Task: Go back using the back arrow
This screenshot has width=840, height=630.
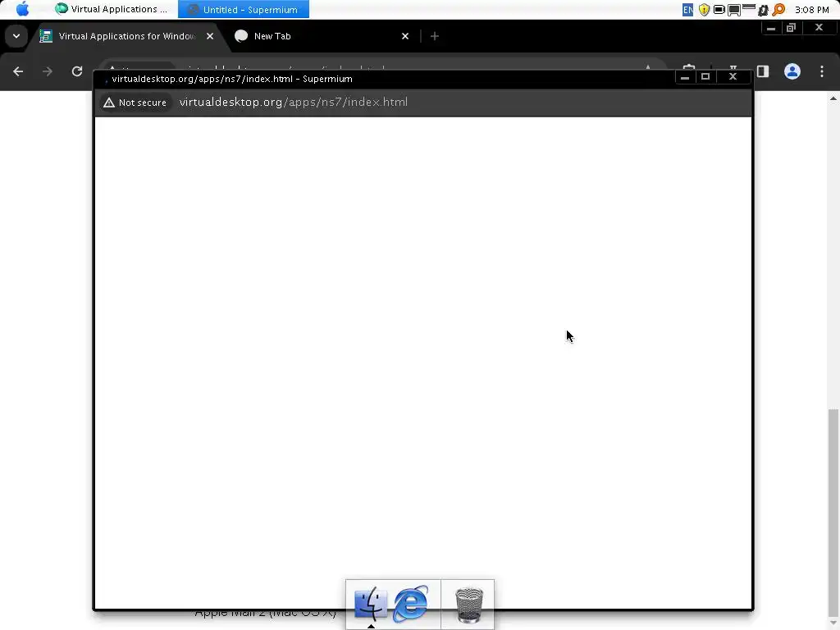Action: tap(18, 71)
